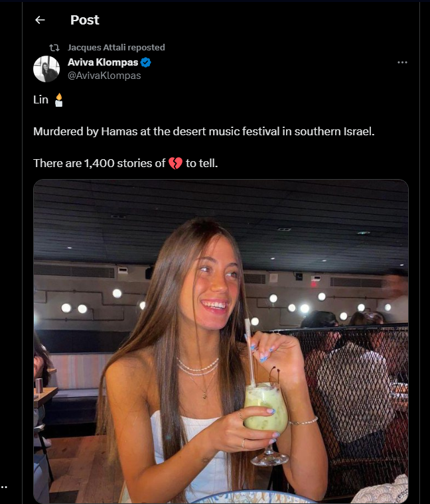The height and width of the screenshot is (504, 430).
Task: Click the blue verified badge
Action: pyautogui.click(x=145, y=62)
